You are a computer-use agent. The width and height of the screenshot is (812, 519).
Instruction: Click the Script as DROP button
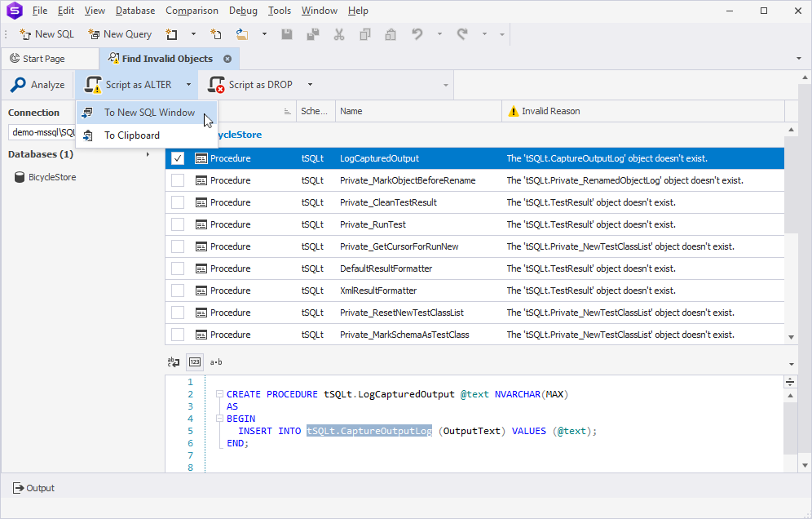coord(251,85)
